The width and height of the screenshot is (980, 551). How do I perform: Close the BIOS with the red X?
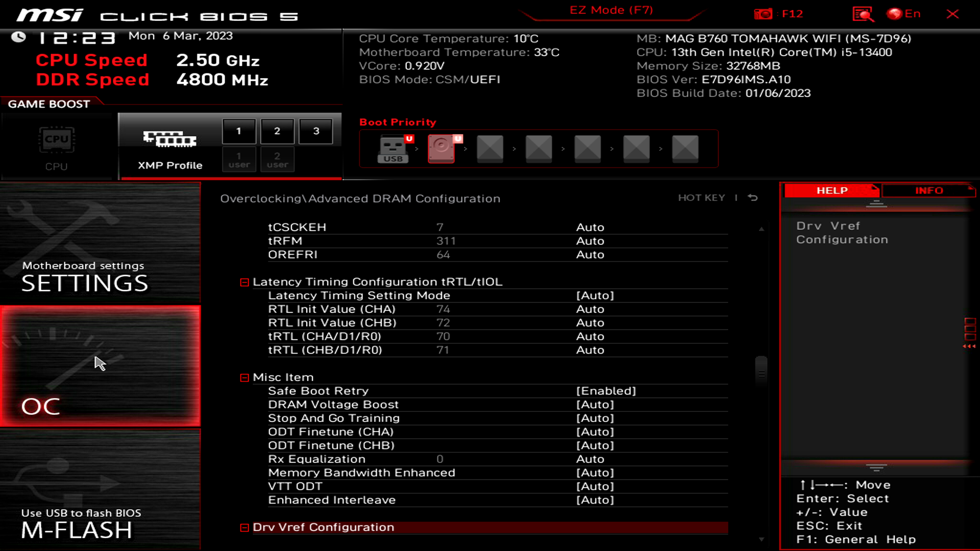coord(952,14)
